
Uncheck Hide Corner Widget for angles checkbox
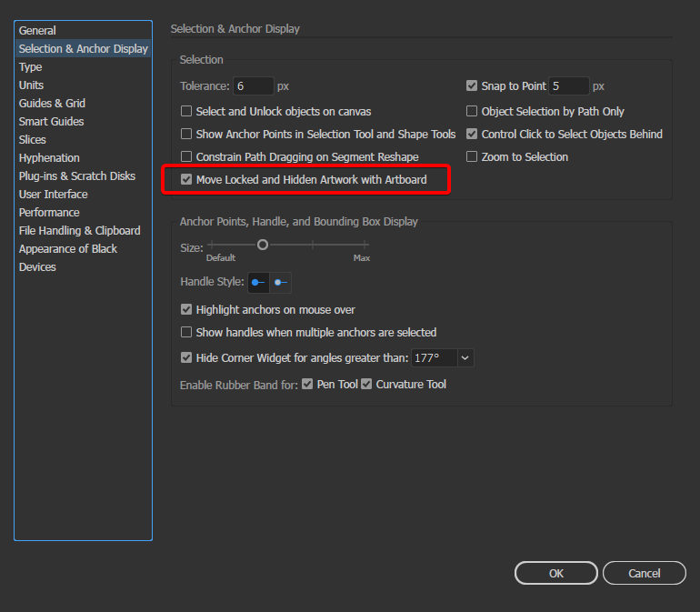point(186,357)
